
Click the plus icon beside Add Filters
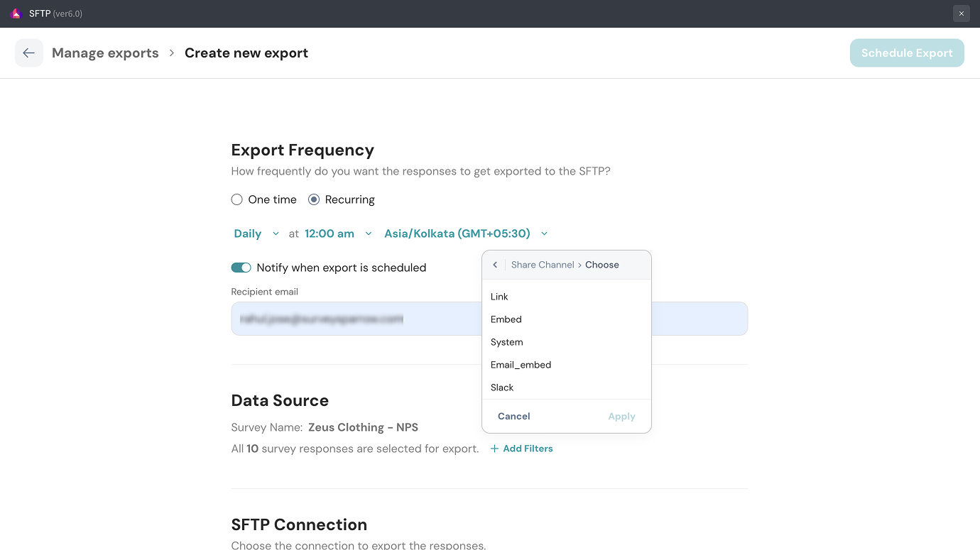click(x=494, y=449)
